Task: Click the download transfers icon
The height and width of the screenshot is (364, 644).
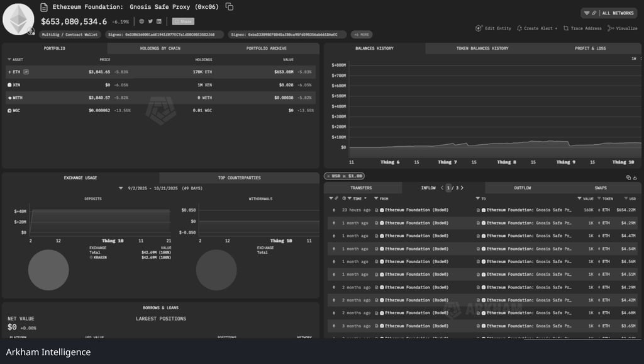Action: pos(635,178)
